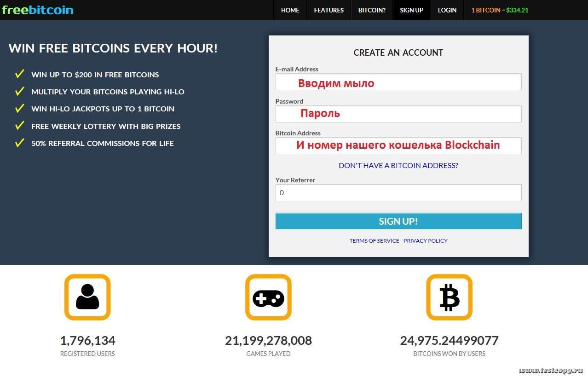The height and width of the screenshot is (378, 588).
Task: Click the games played gamepad icon
Action: [268, 297]
